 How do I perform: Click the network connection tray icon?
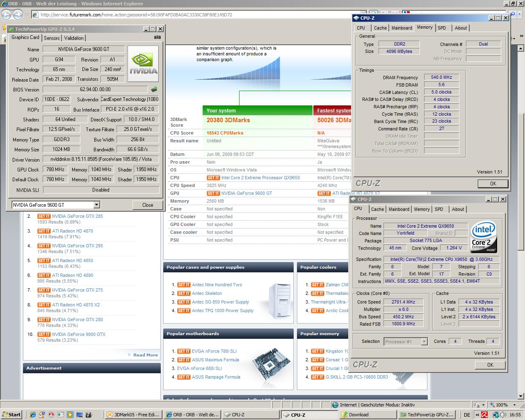[496, 415]
